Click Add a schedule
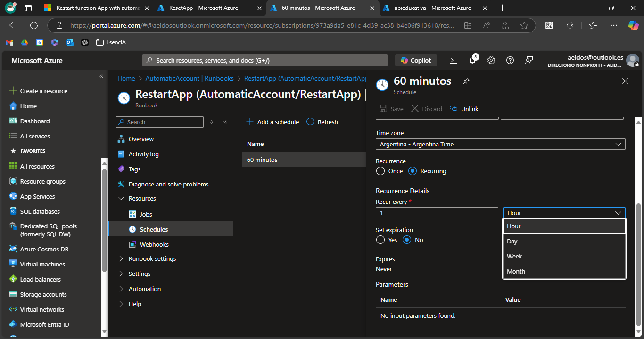The width and height of the screenshot is (644, 339). (272, 122)
